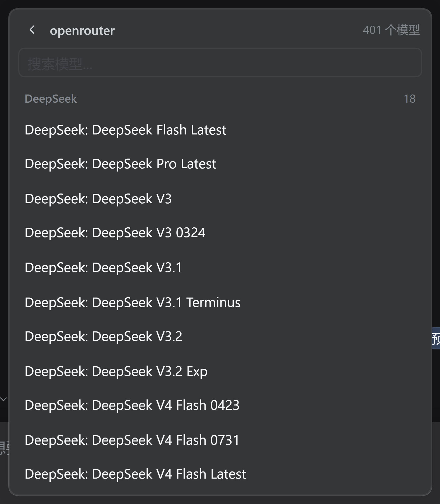Click the partially visible text at bottom-left edge
The width and height of the screenshot is (440, 504).
(x=4, y=448)
